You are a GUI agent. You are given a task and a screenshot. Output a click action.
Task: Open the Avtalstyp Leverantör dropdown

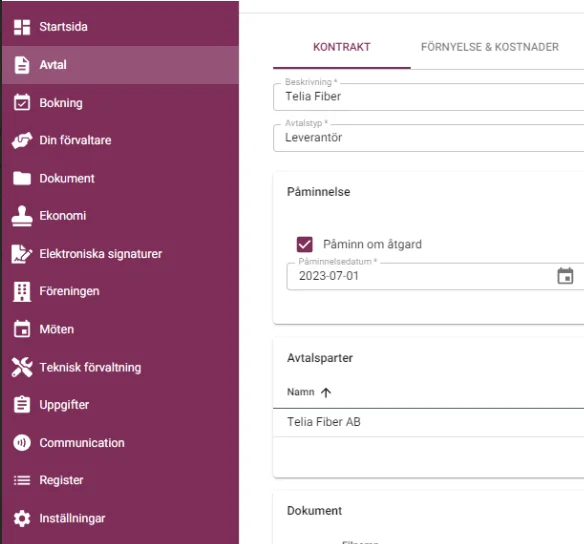[x=428, y=138]
